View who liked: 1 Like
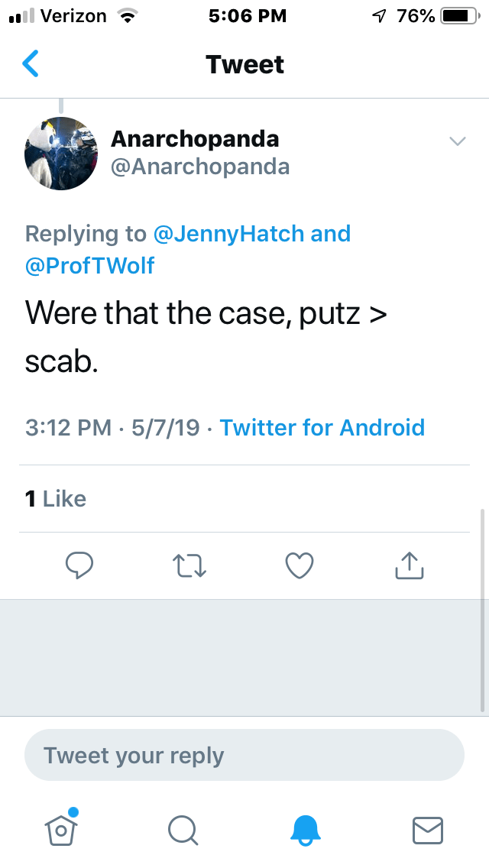This screenshot has width=489, height=868. (x=55, y=499)
